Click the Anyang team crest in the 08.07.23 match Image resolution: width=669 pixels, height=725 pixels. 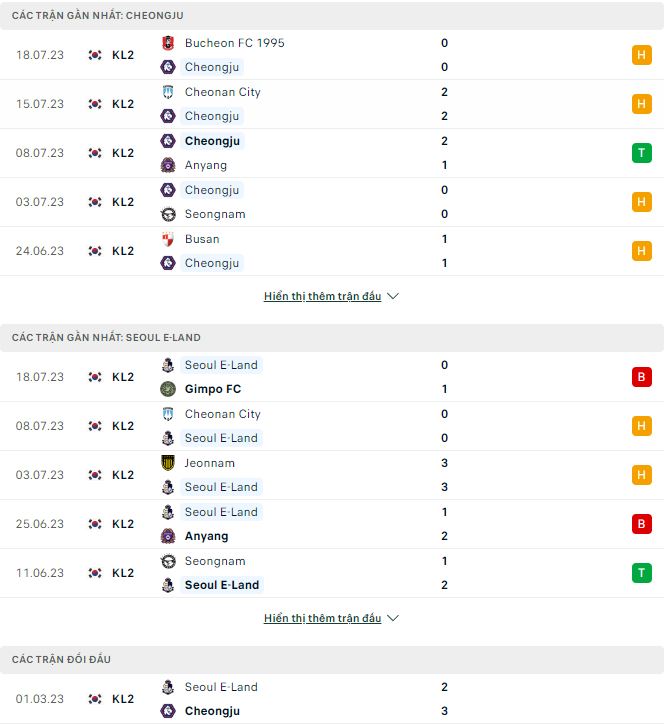click(168, 165)
